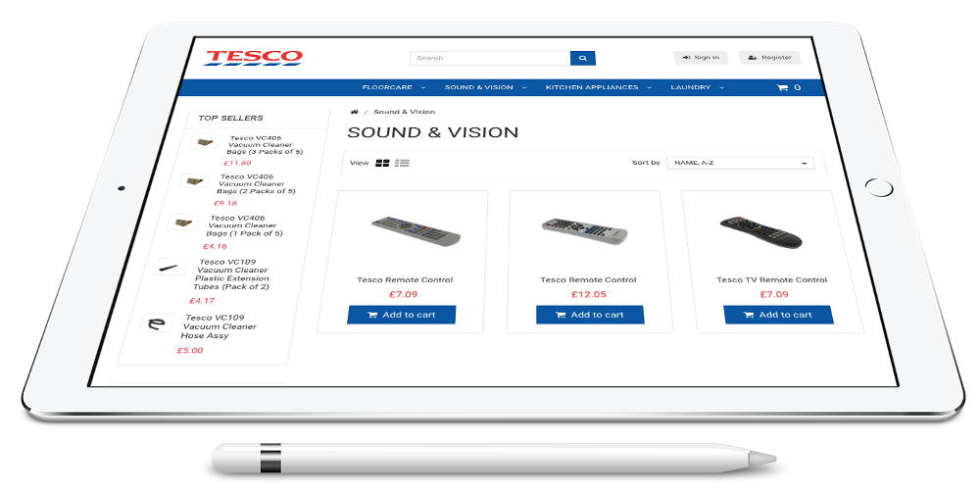Open VC109 Plastic Extension Tubes link

pos(232,274)
